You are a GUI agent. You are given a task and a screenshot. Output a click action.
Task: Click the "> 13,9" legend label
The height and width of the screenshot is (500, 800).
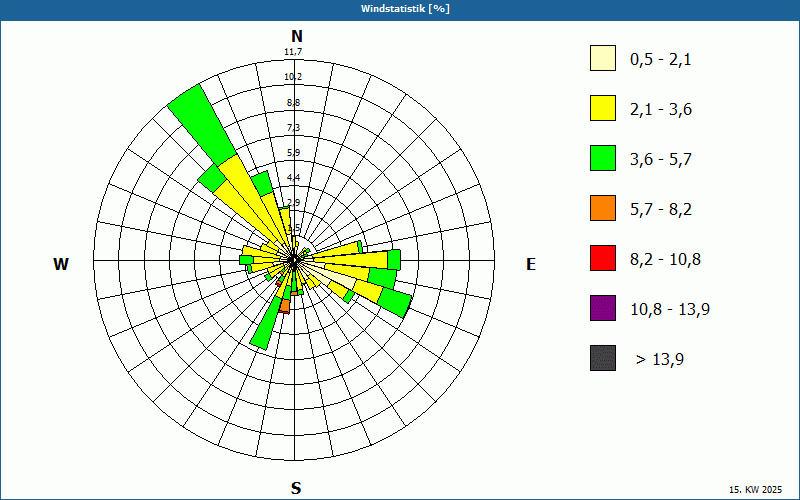pos(660,360)
